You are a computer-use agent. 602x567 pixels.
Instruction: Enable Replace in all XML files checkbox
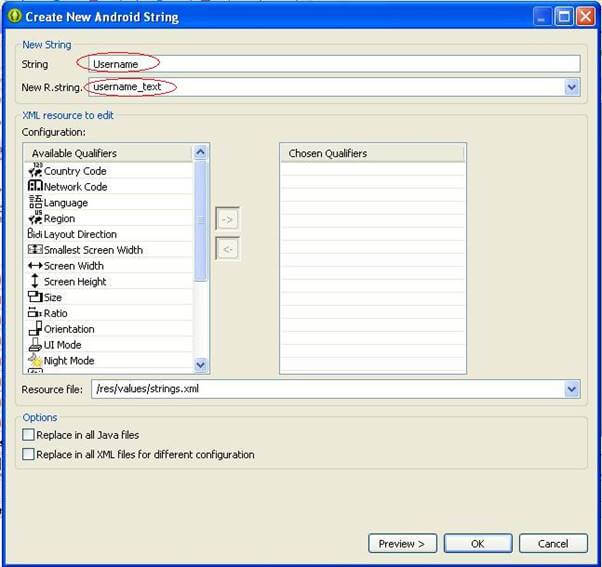point(28,454)
